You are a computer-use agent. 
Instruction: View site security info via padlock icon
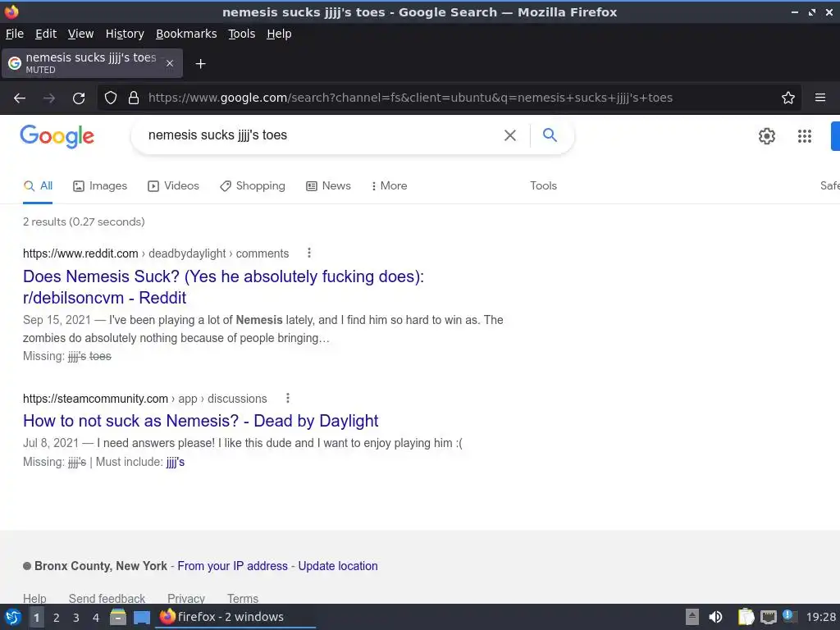(x=134, y=98)
